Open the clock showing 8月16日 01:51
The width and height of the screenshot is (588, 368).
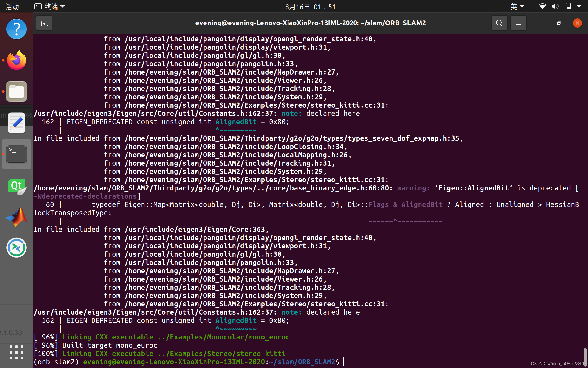pos(310,7)
